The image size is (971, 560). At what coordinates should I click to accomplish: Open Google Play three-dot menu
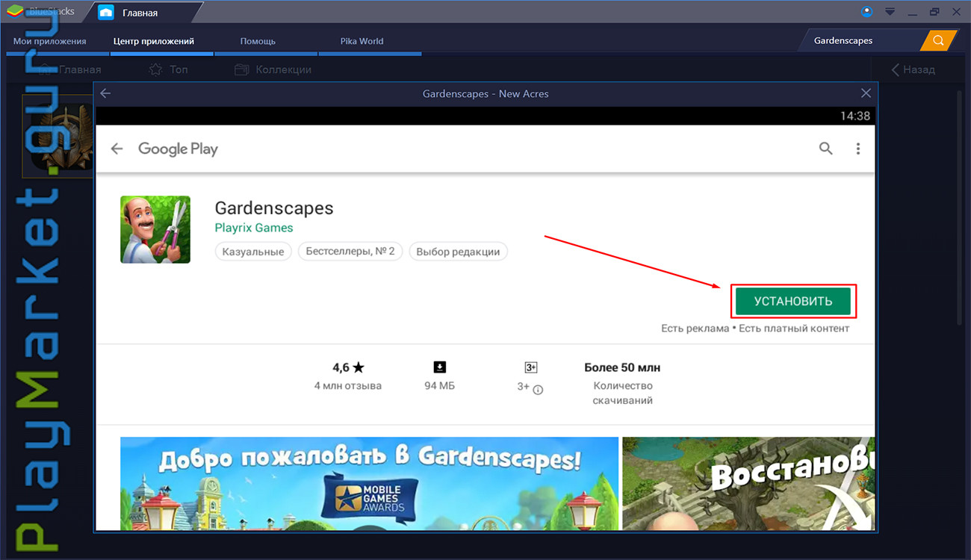pos(858,149)
